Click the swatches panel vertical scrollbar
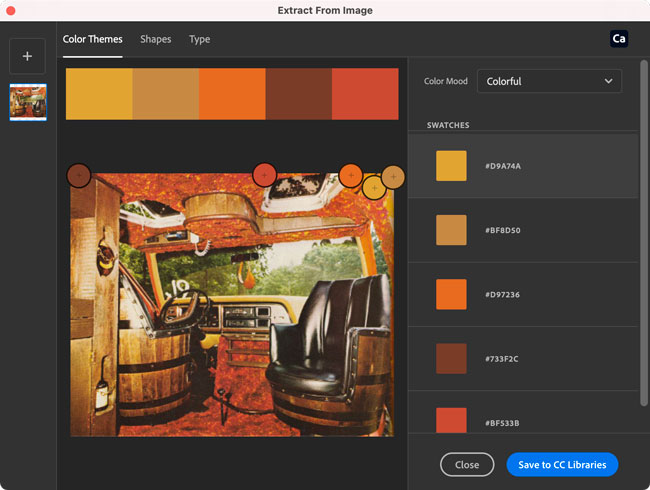Screen dimensions: 650x490 643,233
